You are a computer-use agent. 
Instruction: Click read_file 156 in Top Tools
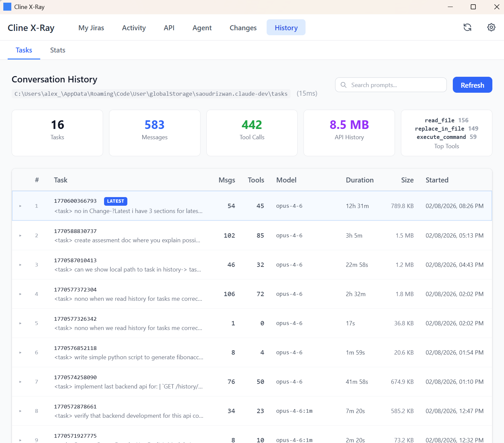446,120
